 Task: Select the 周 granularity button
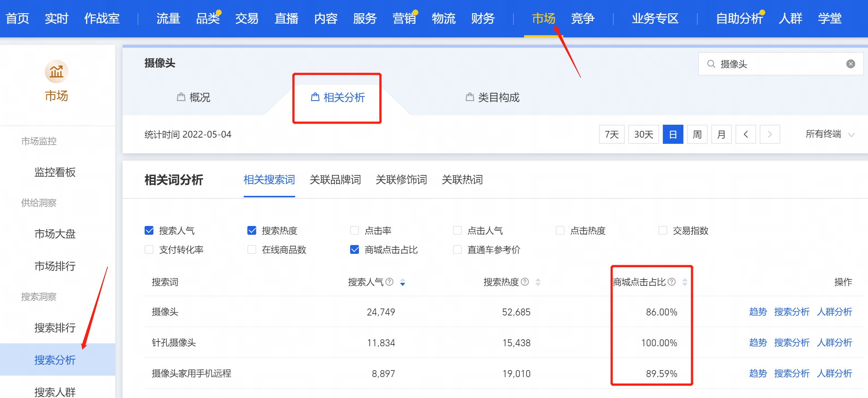(697, 134)
